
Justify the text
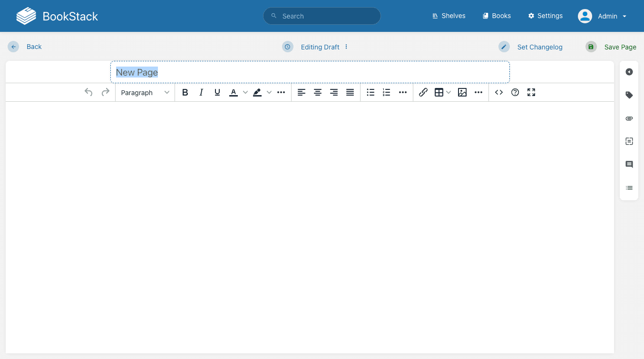350,92
